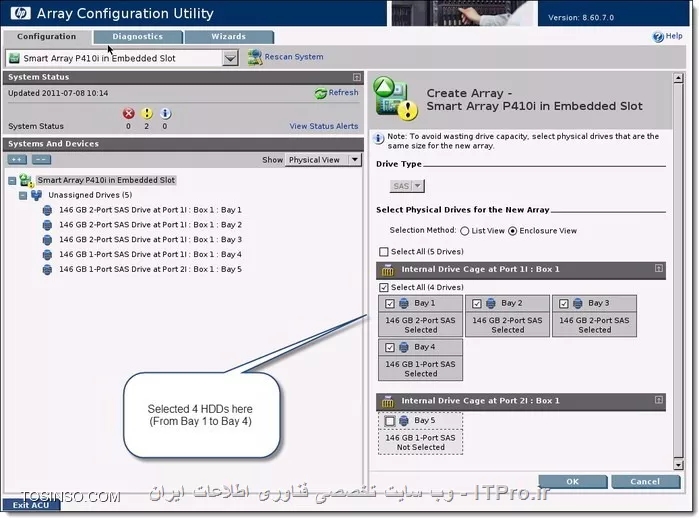The image size is (699, 518).
Task: Click the Bay 5 drive icon in tree
Action: point(47,270)
